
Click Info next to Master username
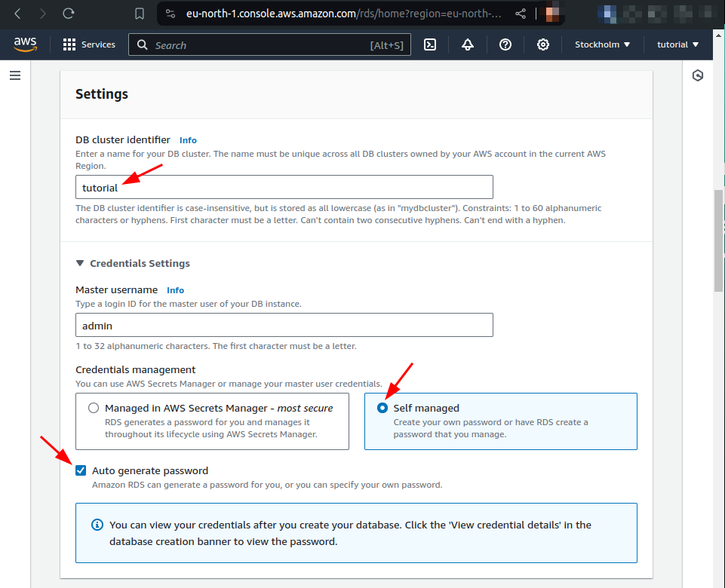tap(175, 290)
